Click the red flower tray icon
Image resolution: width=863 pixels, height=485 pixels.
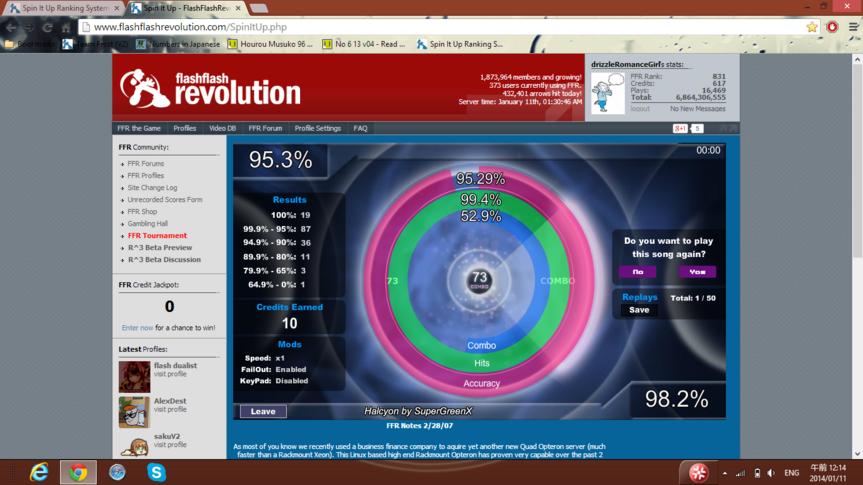(699, 472)
